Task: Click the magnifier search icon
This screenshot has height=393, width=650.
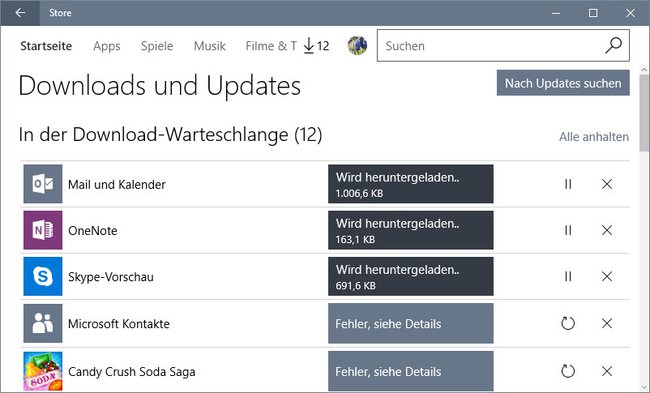Action: click(x=613, y=46)
